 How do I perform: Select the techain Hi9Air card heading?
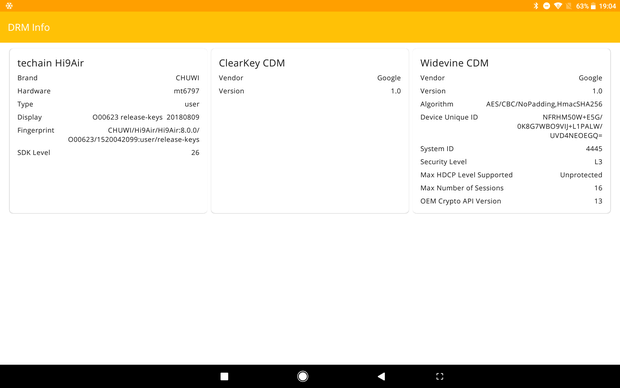coord(51,63)
